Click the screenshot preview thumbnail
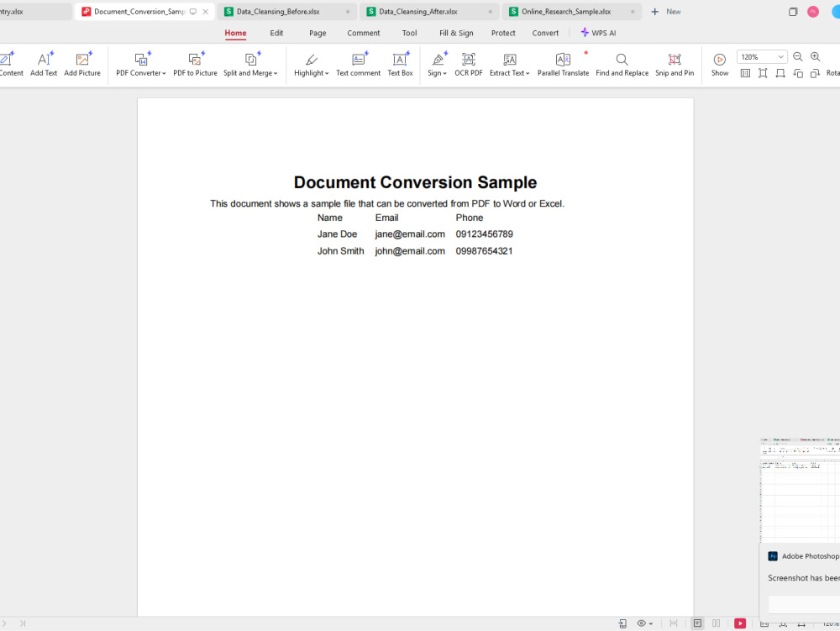 coord(800,490)
